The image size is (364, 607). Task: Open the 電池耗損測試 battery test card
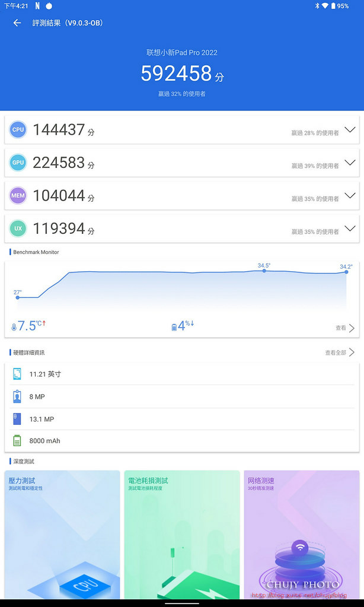click(182, 535)
